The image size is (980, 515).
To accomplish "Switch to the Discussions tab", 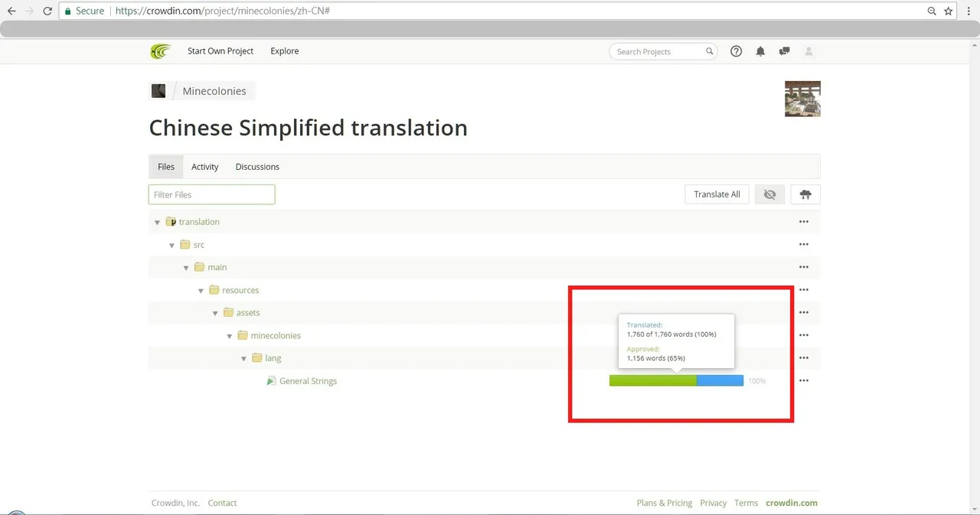I will tap(257, 167).
